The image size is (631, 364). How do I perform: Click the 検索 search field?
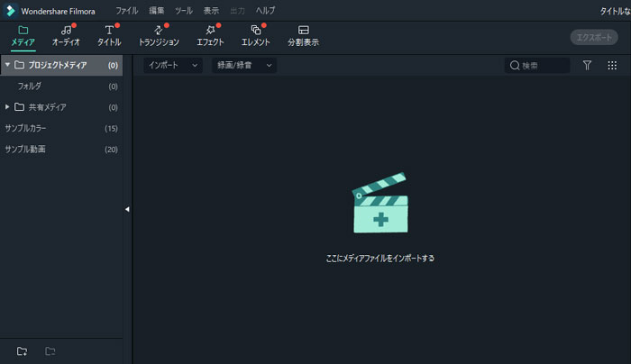pos(537,65)
